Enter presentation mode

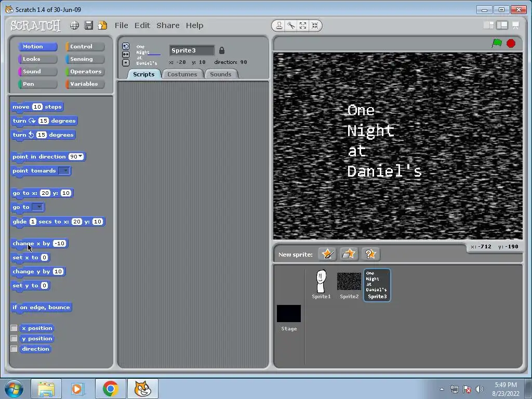pyautogui.click(x=515, y=25)
